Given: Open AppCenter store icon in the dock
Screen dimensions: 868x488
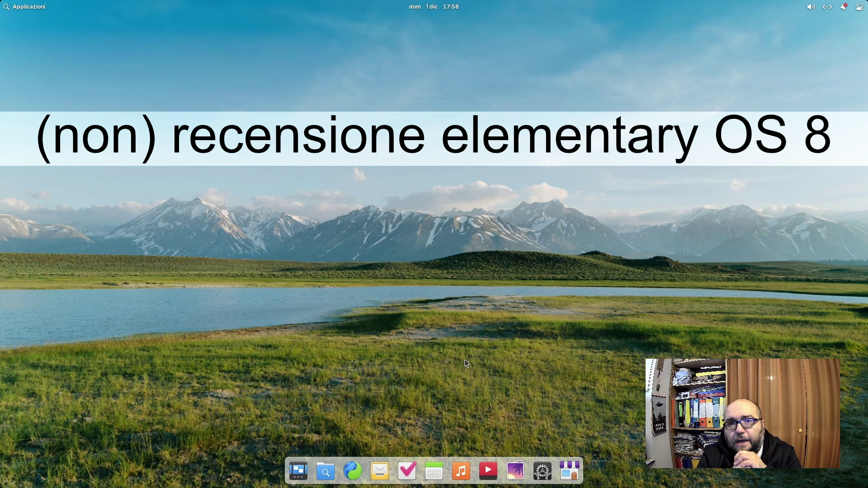Looking at the screenshot, I should pyautogui.click(x=570, y=471).
